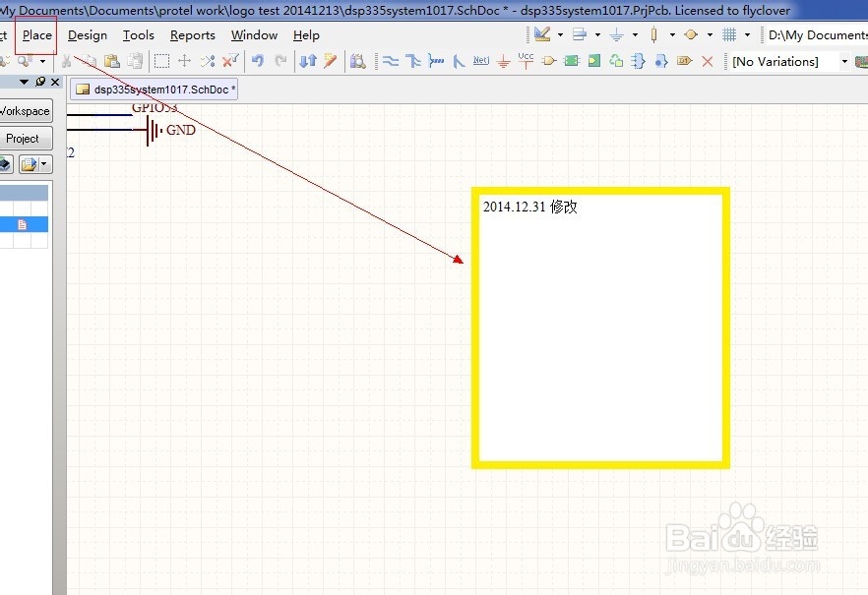The image size is (868, 595).
Task: Select the Place Sheet Symbol tool
Action: (x=571, y=61)
